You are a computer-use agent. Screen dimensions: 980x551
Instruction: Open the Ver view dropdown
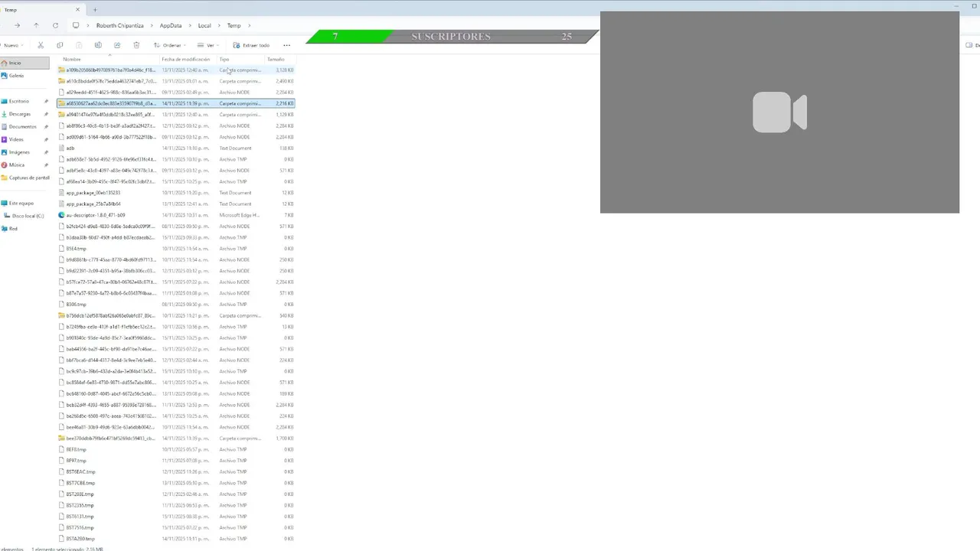(x=207, y=45)
